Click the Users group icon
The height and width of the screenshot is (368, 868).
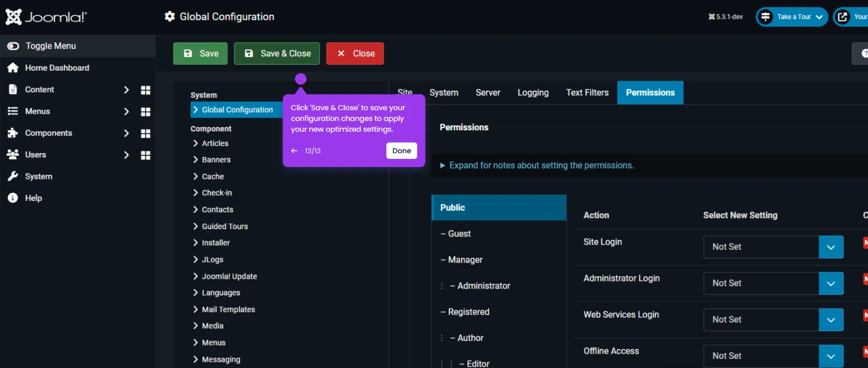(x=13, y=154)
